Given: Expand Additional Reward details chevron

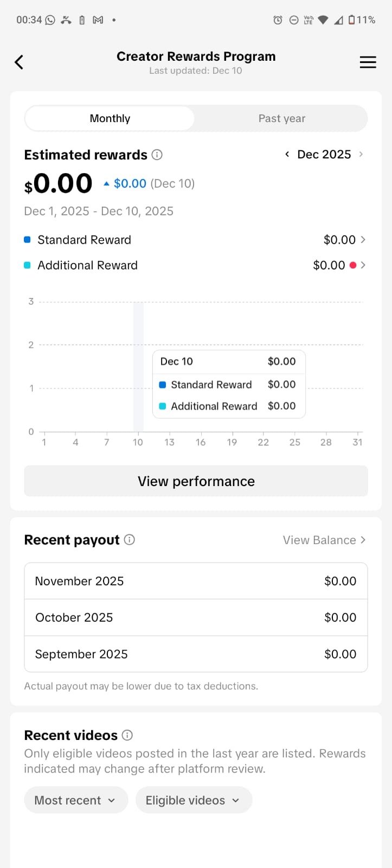Looking at the screenshot, I should (363, 265).
